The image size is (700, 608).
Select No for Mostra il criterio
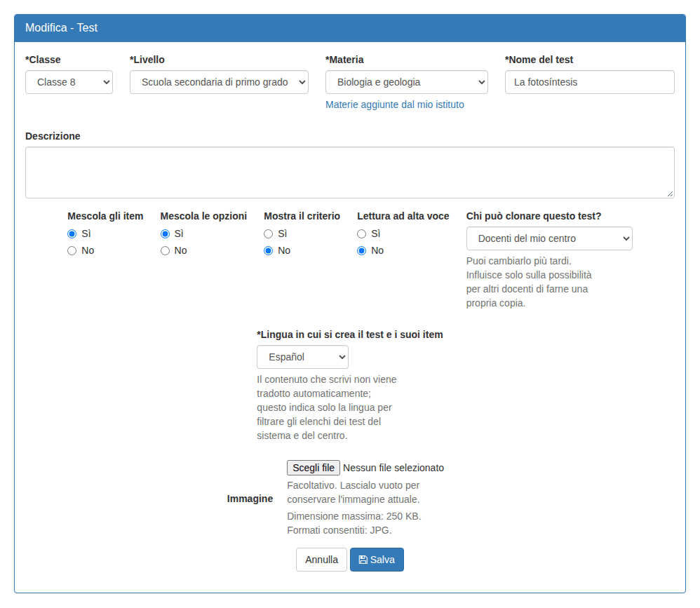269,251
